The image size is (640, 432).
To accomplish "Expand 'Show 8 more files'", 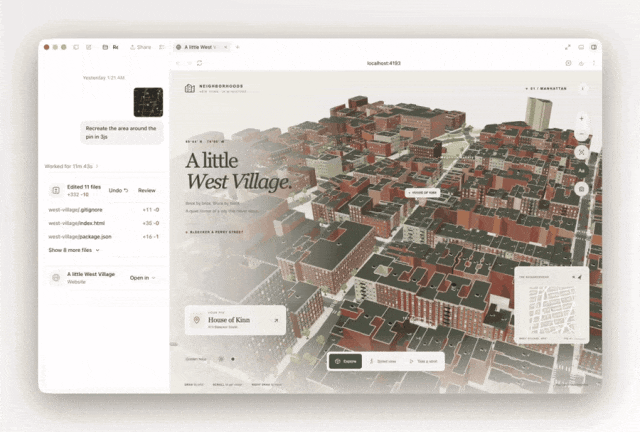I will (x=74, y=250).
